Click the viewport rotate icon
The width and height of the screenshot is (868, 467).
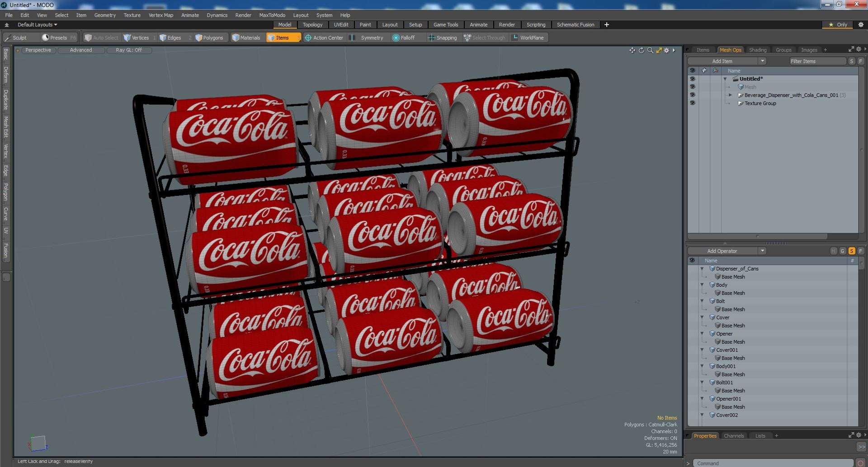click(641, 50)
